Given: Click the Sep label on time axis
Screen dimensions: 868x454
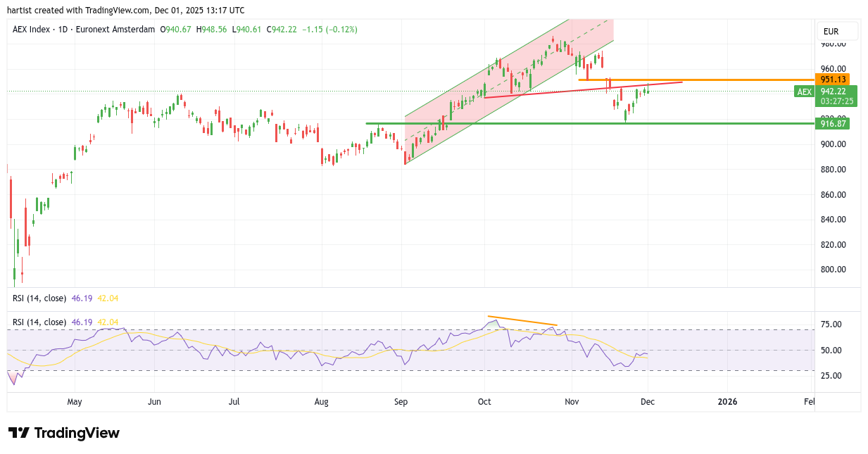Looking at the screenshot, I should click(x=401, y=402).
